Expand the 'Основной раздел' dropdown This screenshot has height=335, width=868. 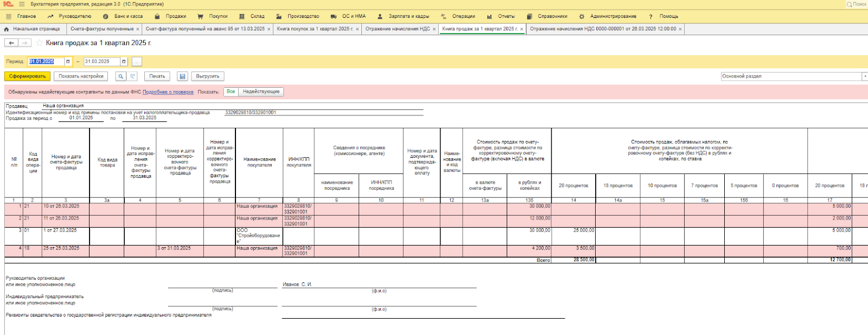(x=864, y=76)
